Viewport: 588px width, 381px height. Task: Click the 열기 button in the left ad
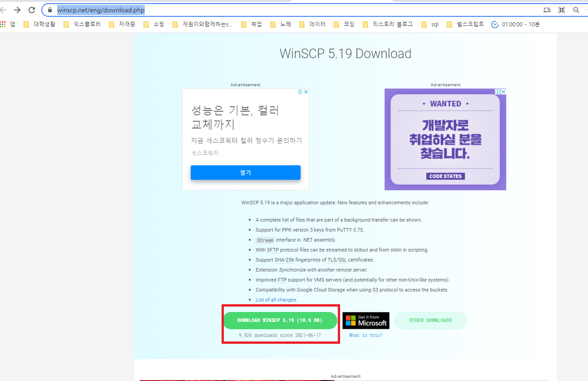point(246,173)
